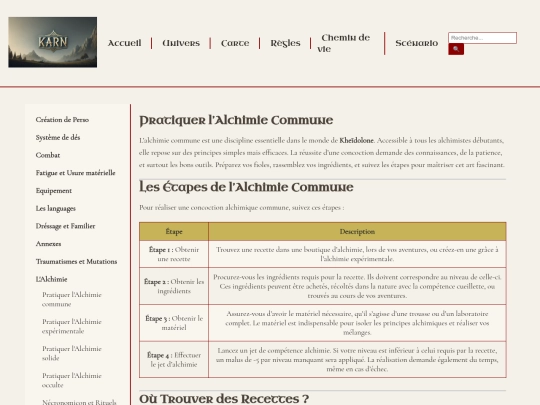Select Chemin de vie in navigation

[x=345, y=43]
